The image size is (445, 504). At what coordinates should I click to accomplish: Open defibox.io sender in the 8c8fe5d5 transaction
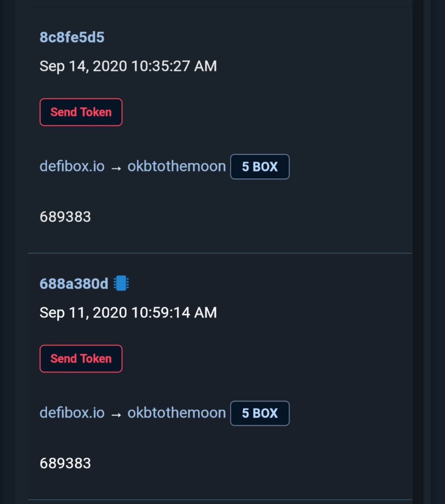click(x=72, y=166)
